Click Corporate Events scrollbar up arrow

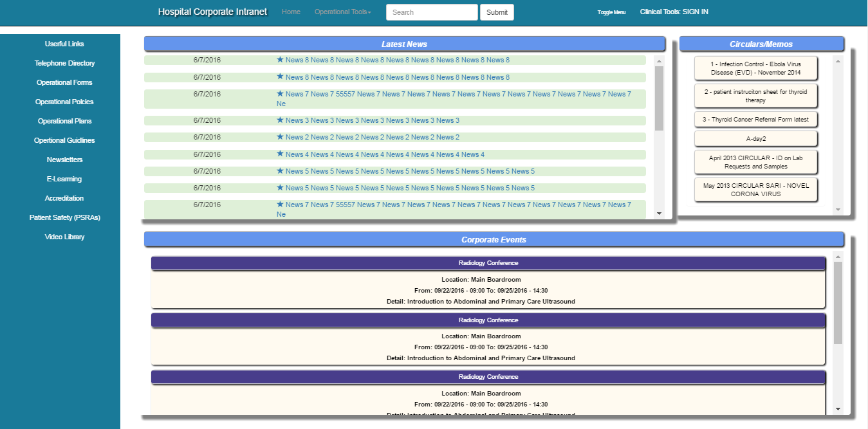point(838,257)
